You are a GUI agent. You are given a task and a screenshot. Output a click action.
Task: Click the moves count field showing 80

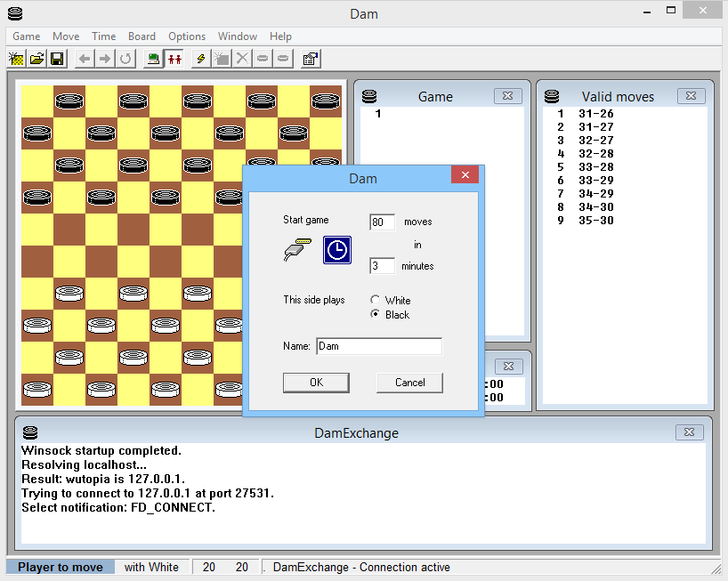tap(382, 222)
